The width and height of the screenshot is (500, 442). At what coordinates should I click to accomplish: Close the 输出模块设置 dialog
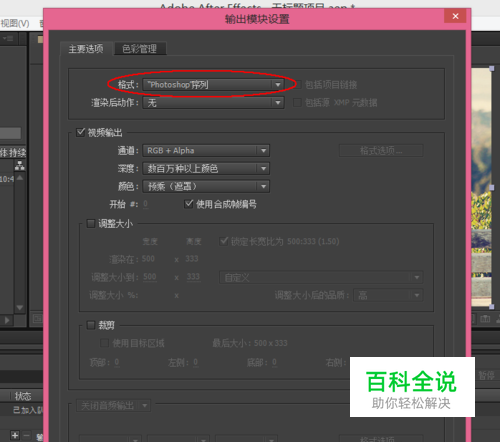coord(455,16)
